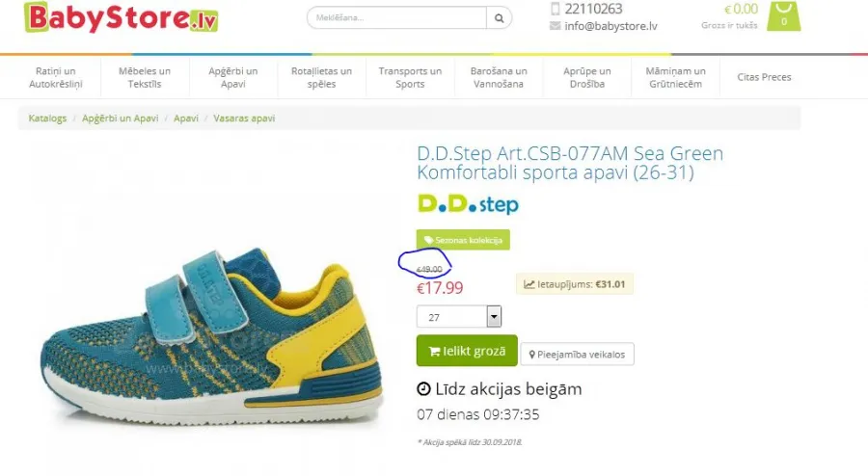Click Pieejamība veikalos button
The width and height of the screenshot is (868, 476).
(578, 355)
